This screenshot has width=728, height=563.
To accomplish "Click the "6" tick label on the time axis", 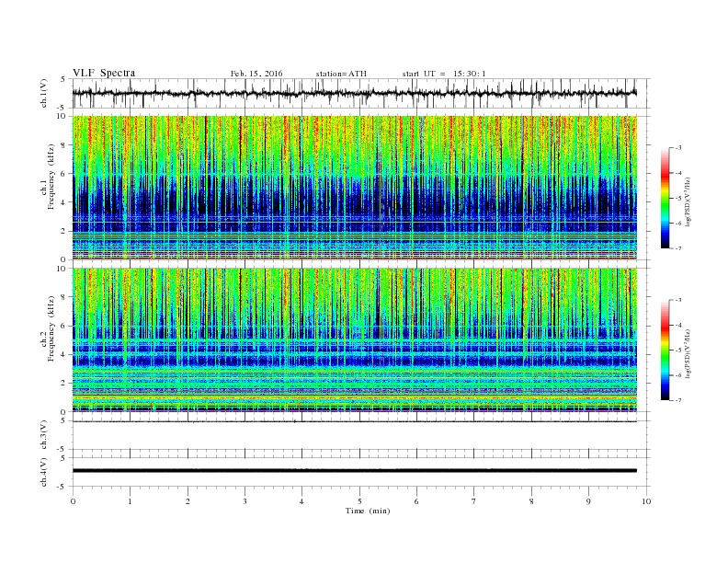I will (417, 501).
